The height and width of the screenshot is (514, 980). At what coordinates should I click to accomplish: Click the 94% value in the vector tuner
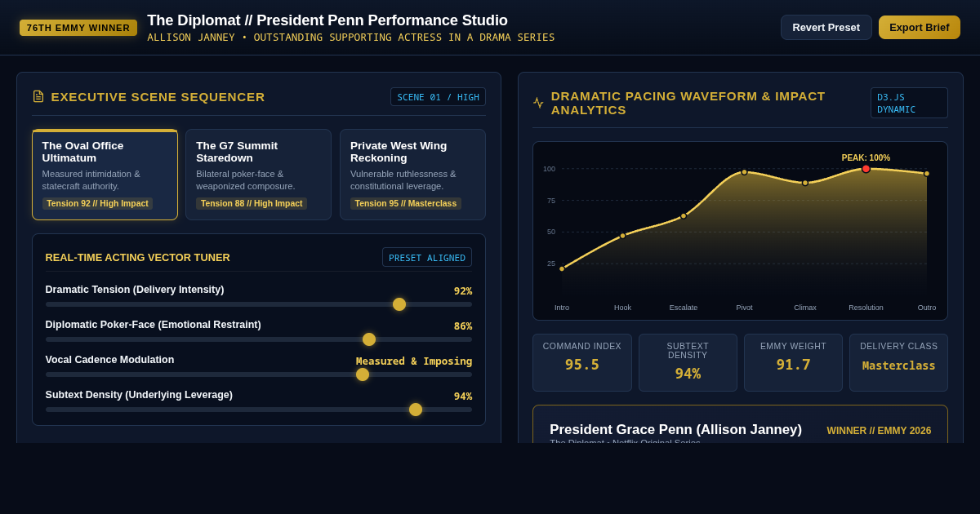(463, 396)
